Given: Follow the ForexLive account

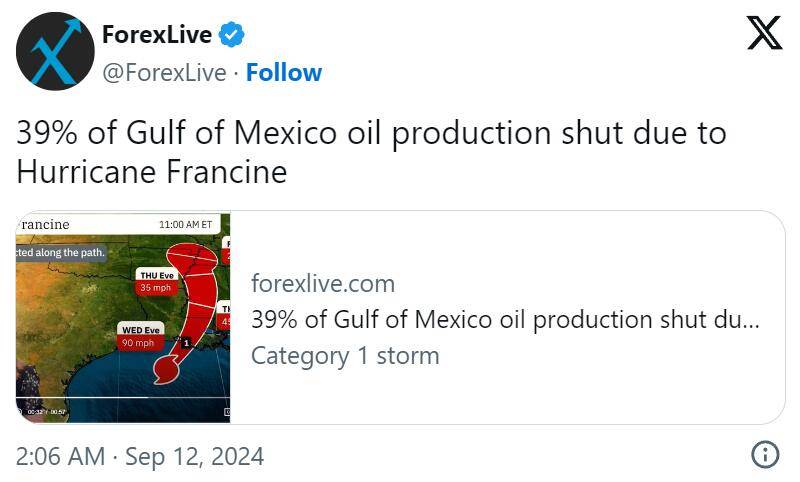Looking at the screenshot, I should (284, 72).
